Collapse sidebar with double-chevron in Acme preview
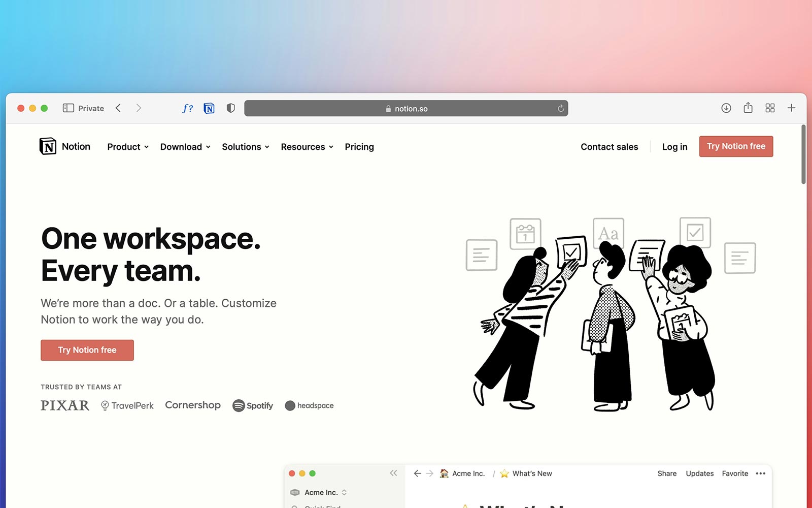This screenshot has height=508, width=812. click(x=393, y=473)
